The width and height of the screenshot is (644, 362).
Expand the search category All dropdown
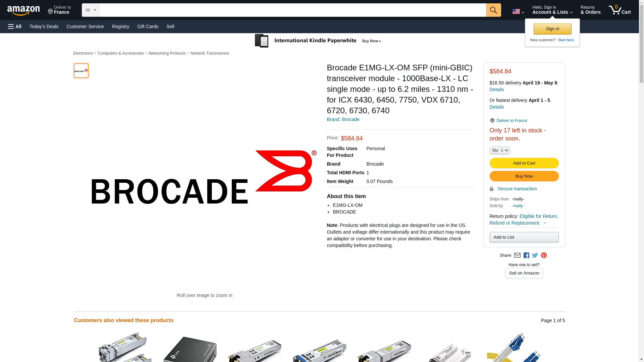pos(91,10)
